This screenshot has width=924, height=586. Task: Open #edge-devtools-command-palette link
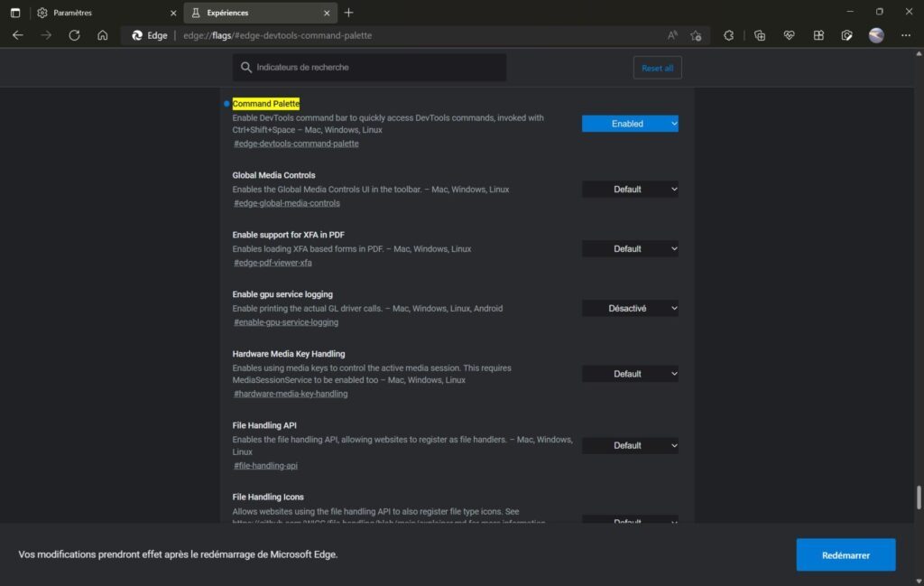[296, 144]
